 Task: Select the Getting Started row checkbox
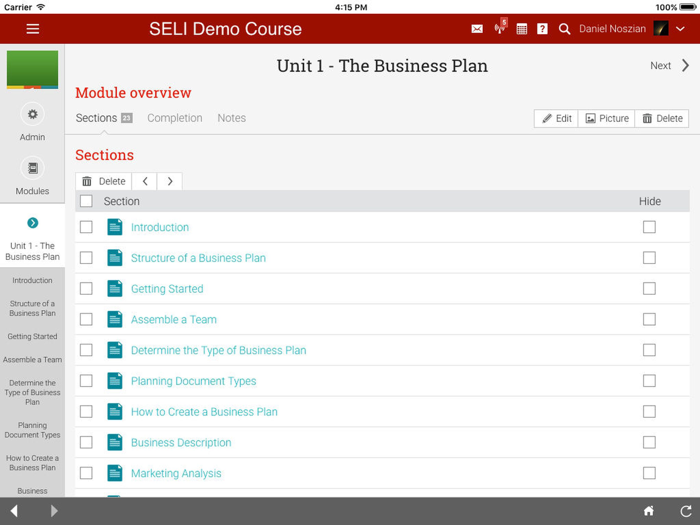[x=86, y=288]
